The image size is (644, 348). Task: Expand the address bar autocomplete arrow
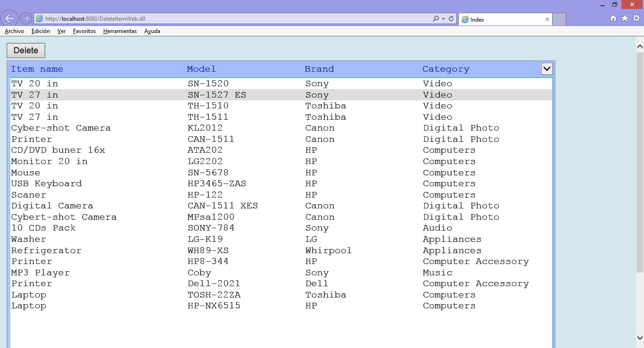click(x=443, y=19)
